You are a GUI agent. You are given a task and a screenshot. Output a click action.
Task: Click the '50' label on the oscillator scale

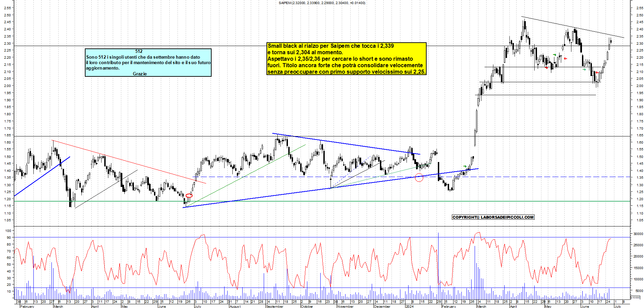[x=9, y=264]
